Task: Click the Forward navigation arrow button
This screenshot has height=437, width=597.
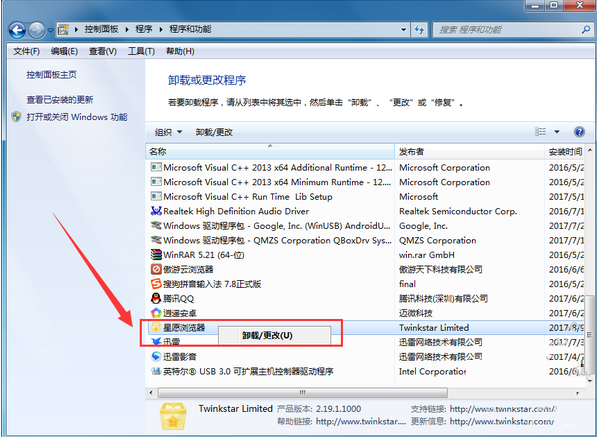Action: (x=37, y=30)
